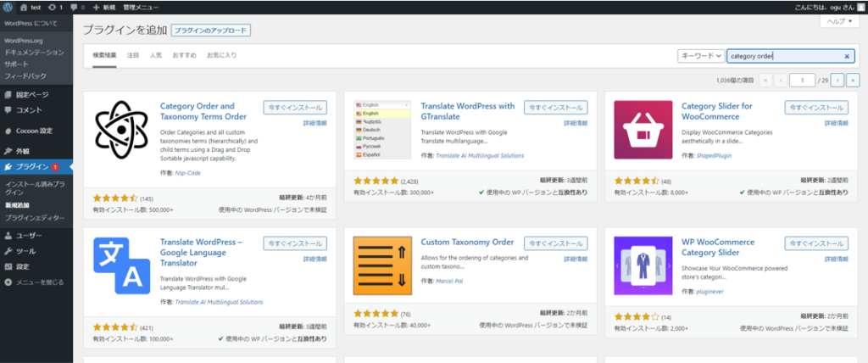Click author link ShapedPlugin

[x=714, y=156]
